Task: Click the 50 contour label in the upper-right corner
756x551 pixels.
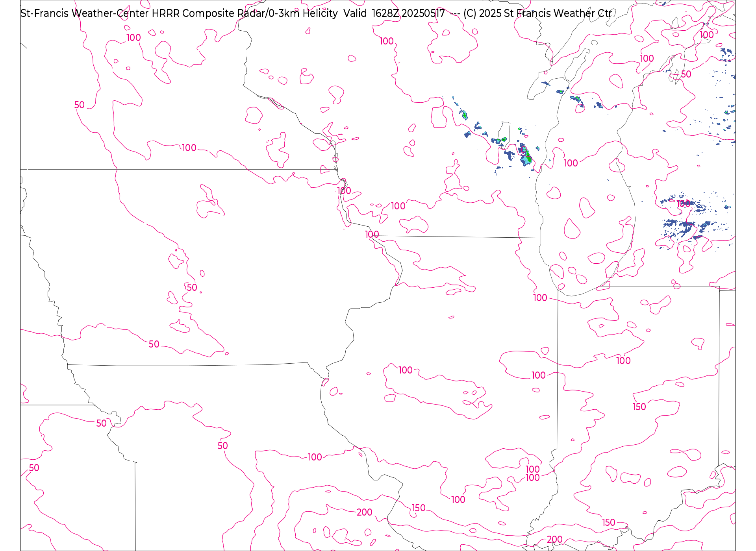Action: [686, 74]
